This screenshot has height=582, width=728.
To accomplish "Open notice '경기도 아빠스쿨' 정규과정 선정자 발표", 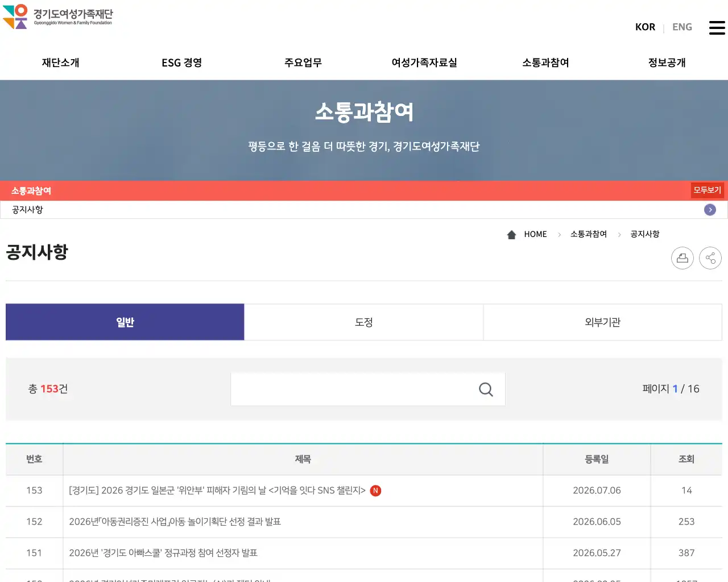I will tap(163, 553).
